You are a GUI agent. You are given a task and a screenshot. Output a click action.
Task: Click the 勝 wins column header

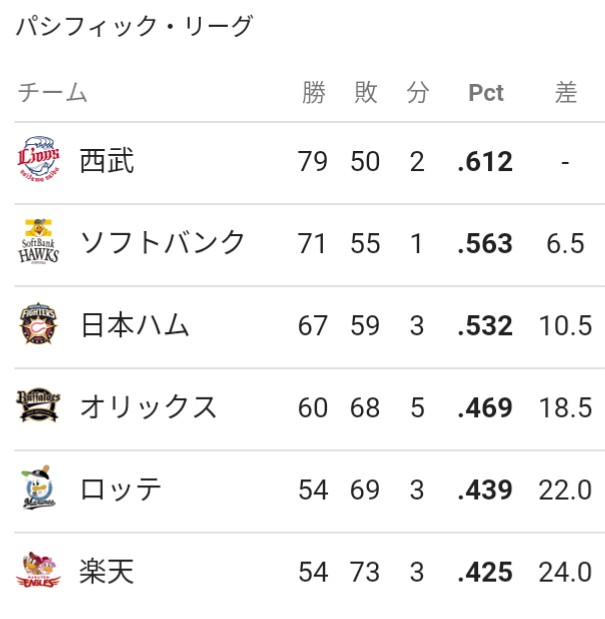coord(314,92)
